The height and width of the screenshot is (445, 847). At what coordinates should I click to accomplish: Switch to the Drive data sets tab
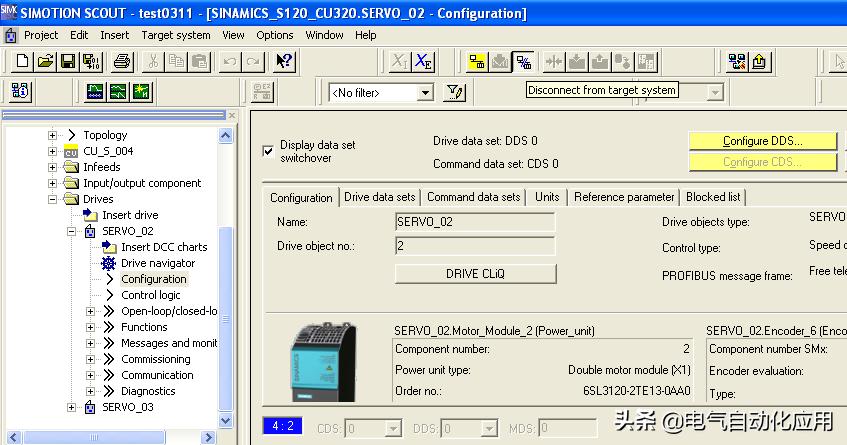[380, 197]
